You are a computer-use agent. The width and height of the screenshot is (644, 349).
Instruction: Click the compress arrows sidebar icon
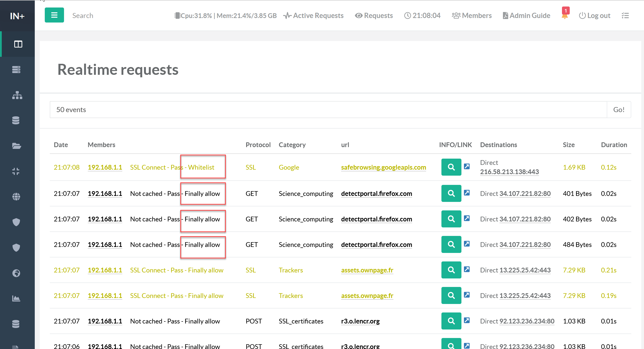16,171
